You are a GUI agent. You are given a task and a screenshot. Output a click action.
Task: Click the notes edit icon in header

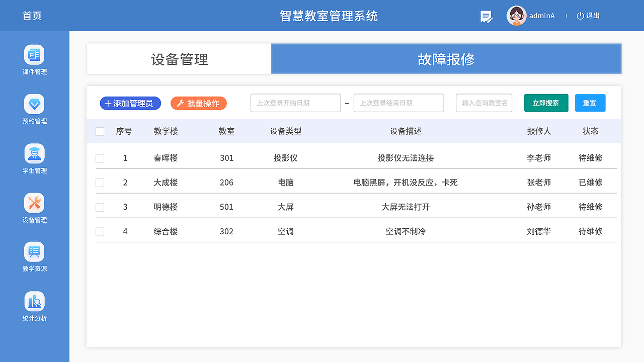tap(486, 17)
